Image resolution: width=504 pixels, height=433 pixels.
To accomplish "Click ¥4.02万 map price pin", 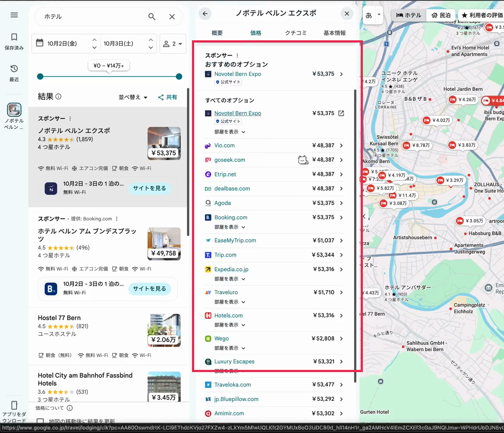I will pos(437,120).
